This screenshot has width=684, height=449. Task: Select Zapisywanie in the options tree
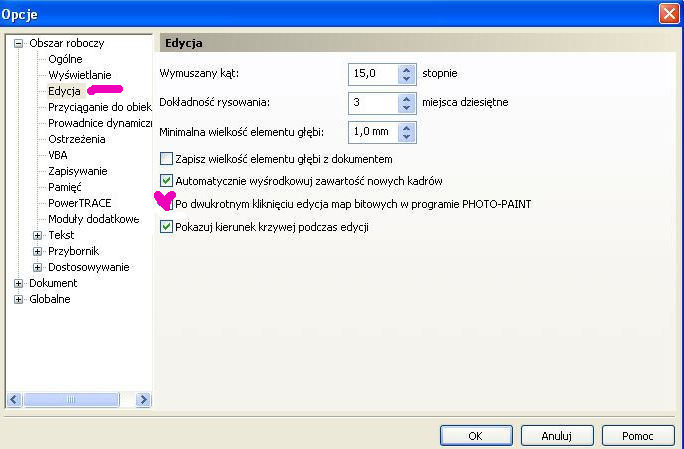coord(78,171)
